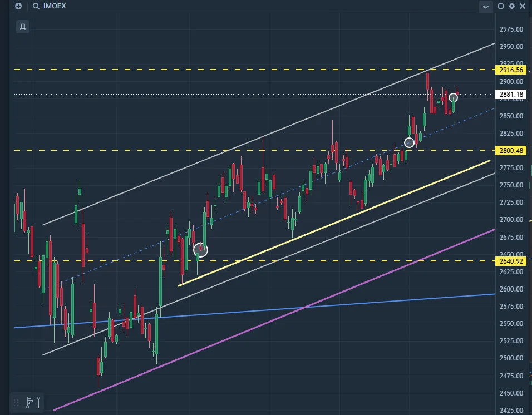Click the magnifier search icon
The height and width of the screenshot is (415, 532).
(x=36, y=6)
